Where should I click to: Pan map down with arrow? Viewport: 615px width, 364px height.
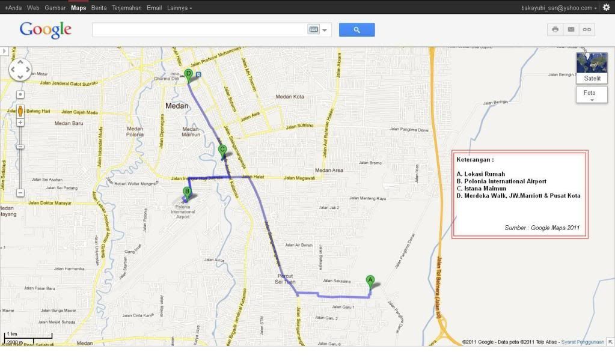pyautogui.click(x=20, y=77)
